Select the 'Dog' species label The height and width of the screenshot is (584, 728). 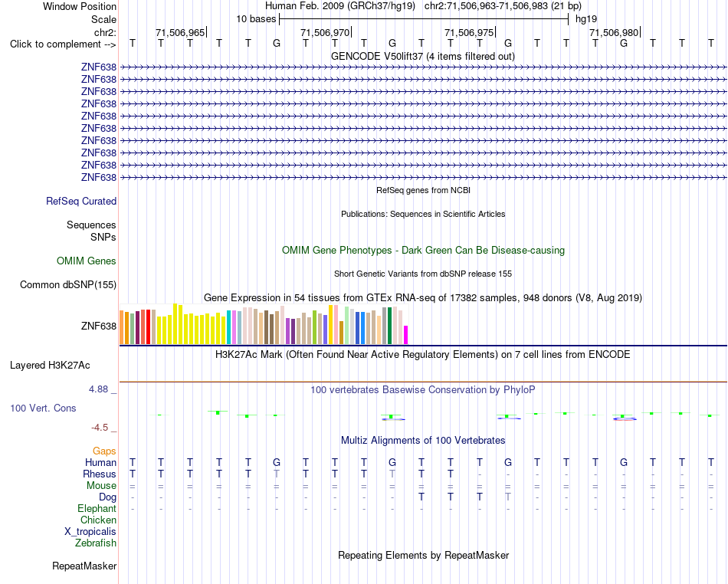pos(107,497)
